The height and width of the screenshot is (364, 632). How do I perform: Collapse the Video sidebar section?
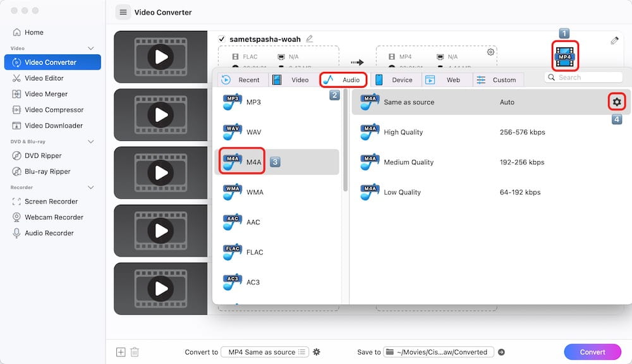[x=90, y=49]
